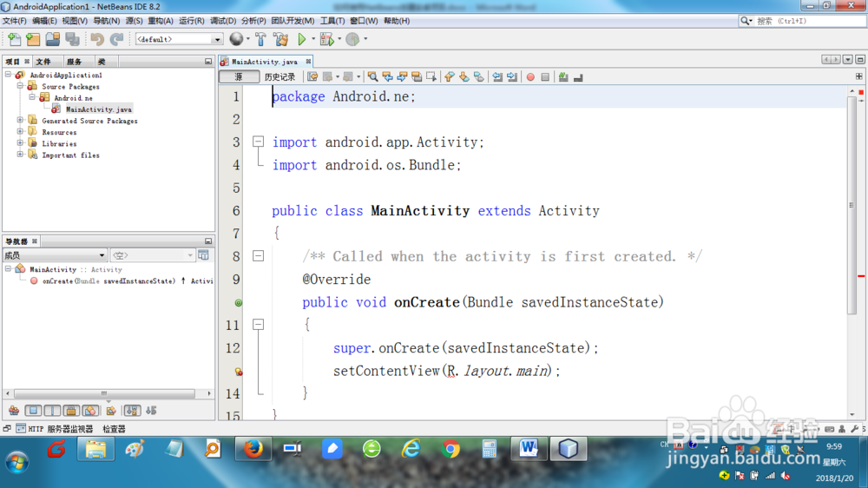Screen dimensions: 868x488
Task: Start macro recording with red circle
Action: click(530, 77)
